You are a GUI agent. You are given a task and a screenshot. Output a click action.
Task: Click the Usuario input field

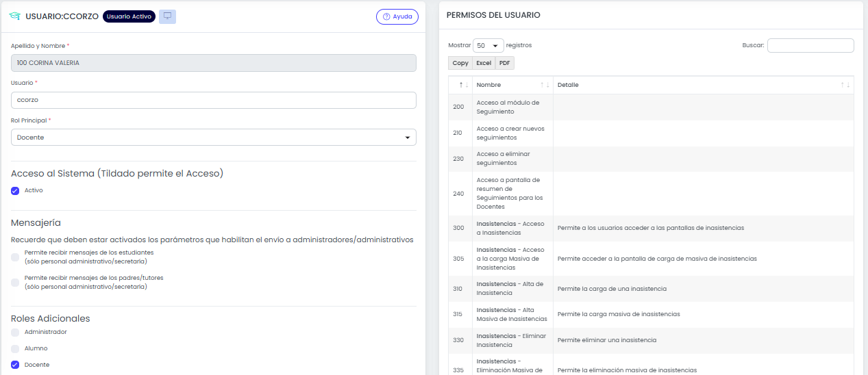click(214, 100)
